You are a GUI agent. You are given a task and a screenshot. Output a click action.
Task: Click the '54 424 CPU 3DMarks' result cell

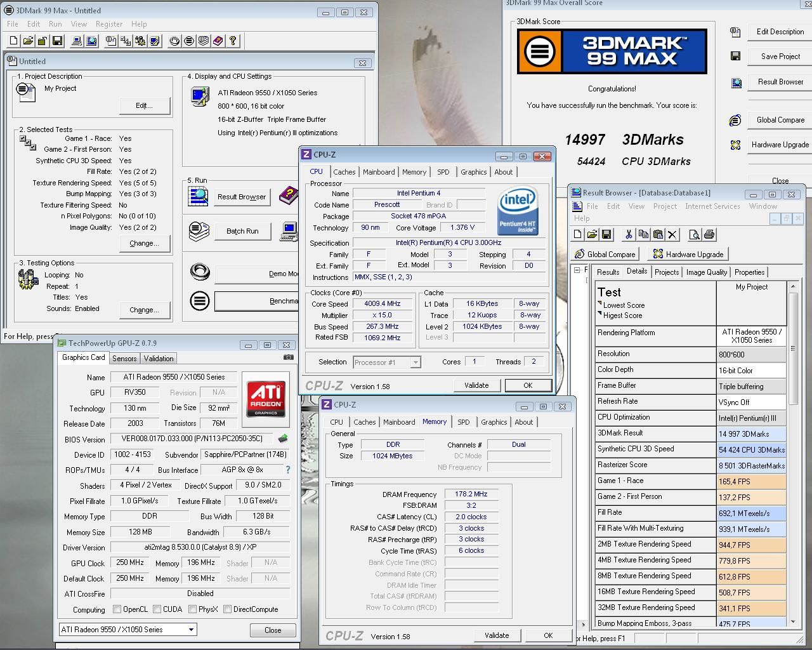point(751,450)
